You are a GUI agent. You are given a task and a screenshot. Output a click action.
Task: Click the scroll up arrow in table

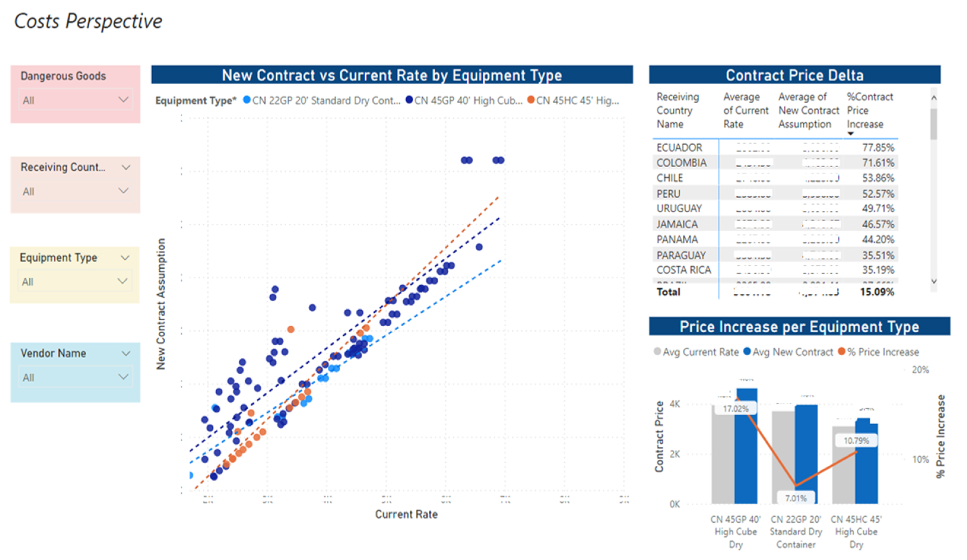tap(933, 98)
